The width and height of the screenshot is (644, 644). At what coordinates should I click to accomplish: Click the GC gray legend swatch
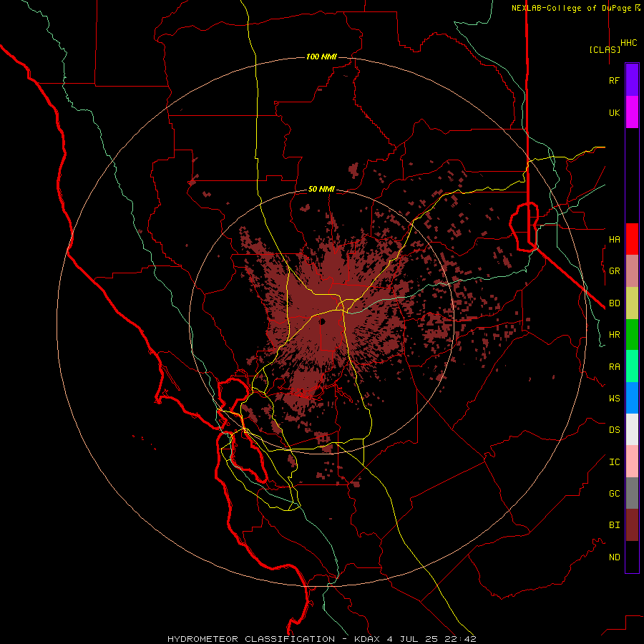pos(632,493)
